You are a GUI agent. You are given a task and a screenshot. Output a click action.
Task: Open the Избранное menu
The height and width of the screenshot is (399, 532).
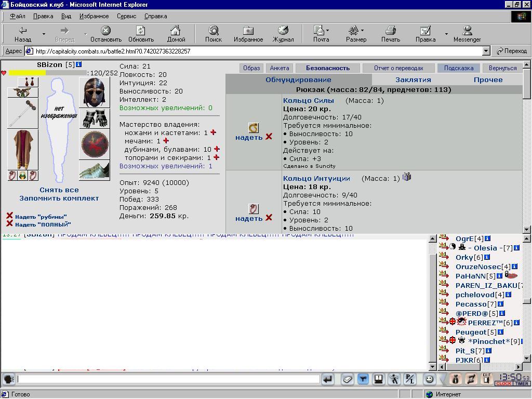[94, 16]
